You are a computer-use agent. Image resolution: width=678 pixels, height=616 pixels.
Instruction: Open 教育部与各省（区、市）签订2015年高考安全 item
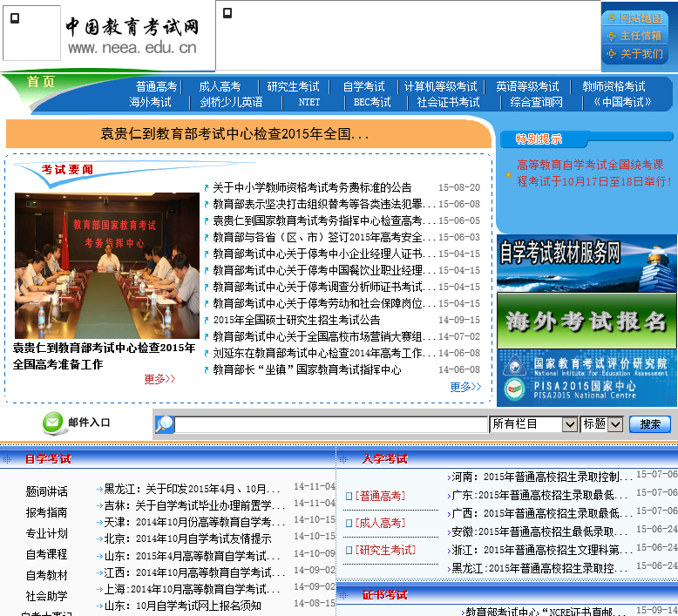point(324,237)
